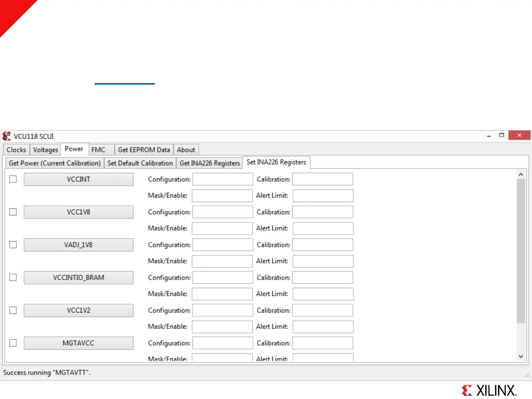The width and height of the screenshot is (532, 399).
Task: Select the VCC1V2 checkbox
Action: 13,310
